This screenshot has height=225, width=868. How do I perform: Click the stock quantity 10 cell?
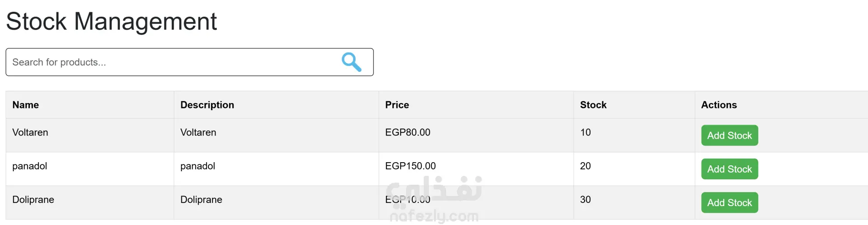(x=585, y=132)
